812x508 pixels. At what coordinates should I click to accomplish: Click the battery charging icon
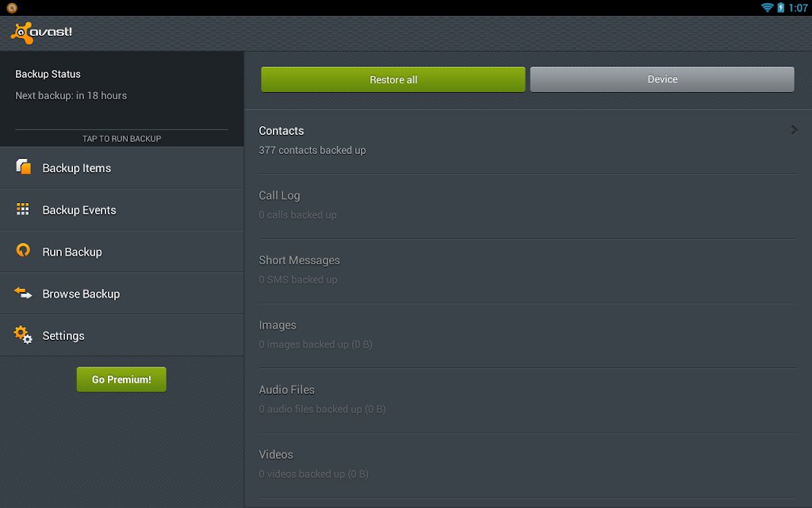[780, 8]
